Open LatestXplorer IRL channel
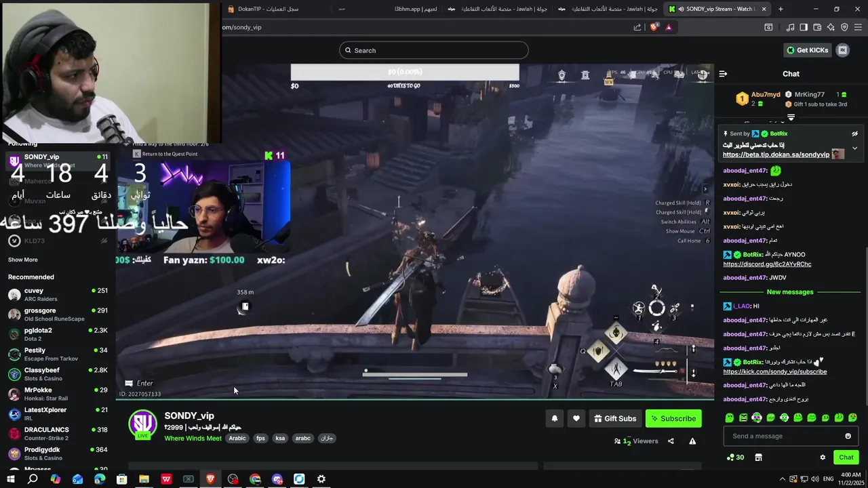 coord(58,413)
